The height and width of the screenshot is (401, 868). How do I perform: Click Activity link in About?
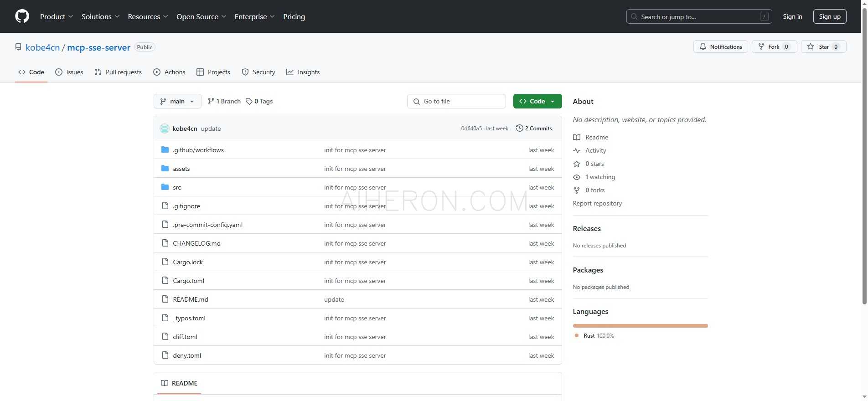point(595,150)
